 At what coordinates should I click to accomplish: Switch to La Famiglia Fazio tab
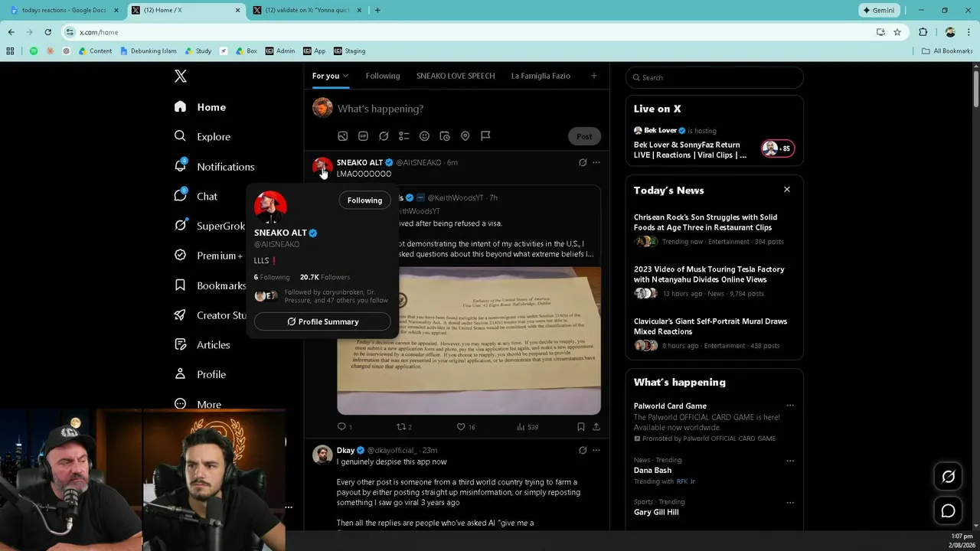click(x=541, y=76)
